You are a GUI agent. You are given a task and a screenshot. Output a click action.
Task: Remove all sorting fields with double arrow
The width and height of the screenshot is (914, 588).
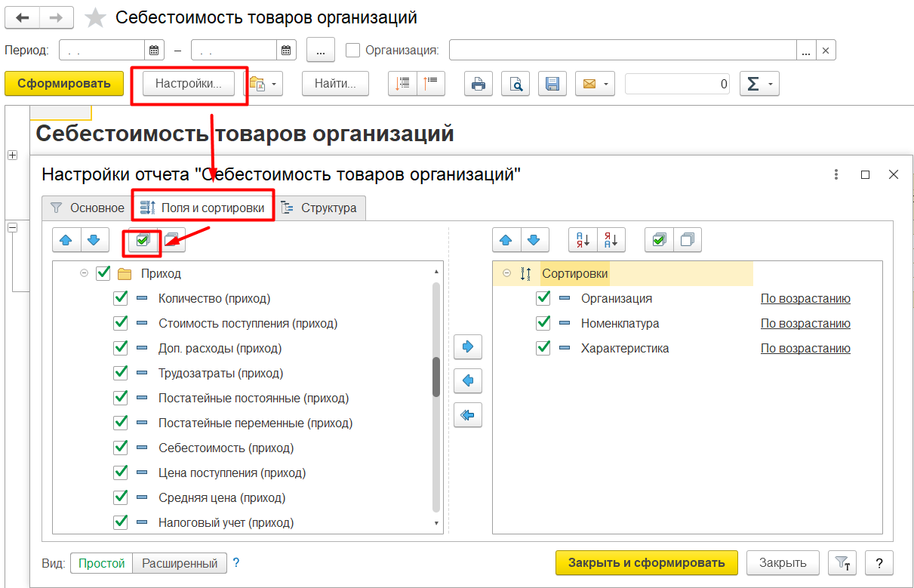pos(468,415)
